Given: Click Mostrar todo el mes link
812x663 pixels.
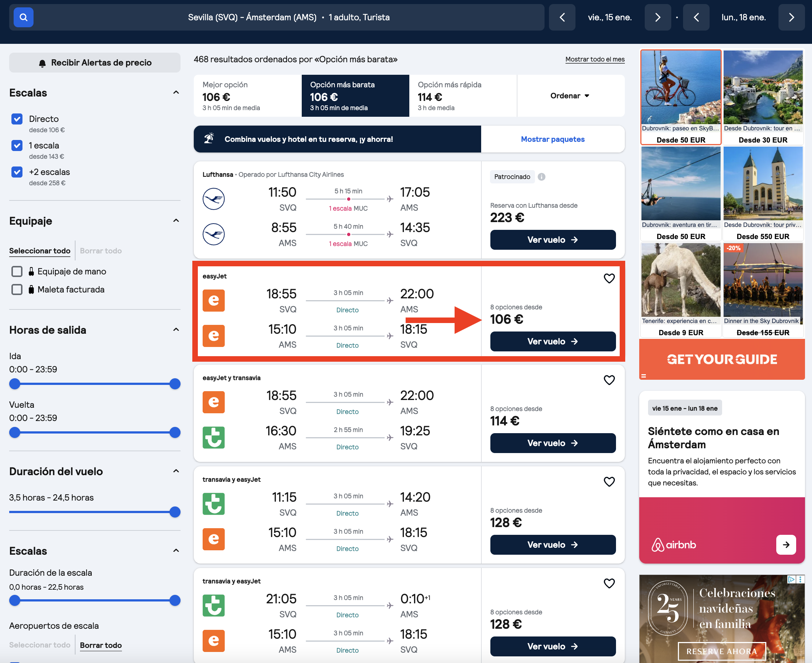Looking at the screenshot, I should tap(595, 59).
